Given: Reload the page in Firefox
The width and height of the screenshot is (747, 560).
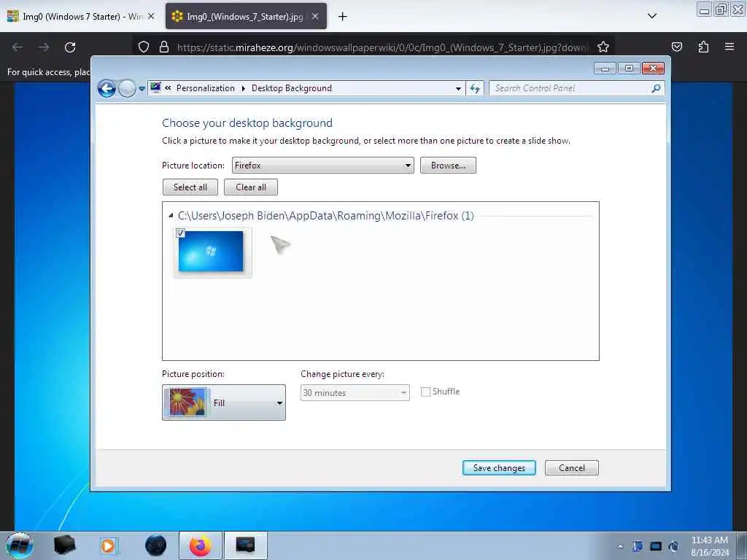Looking at the screenshot, I should [70, 47].
